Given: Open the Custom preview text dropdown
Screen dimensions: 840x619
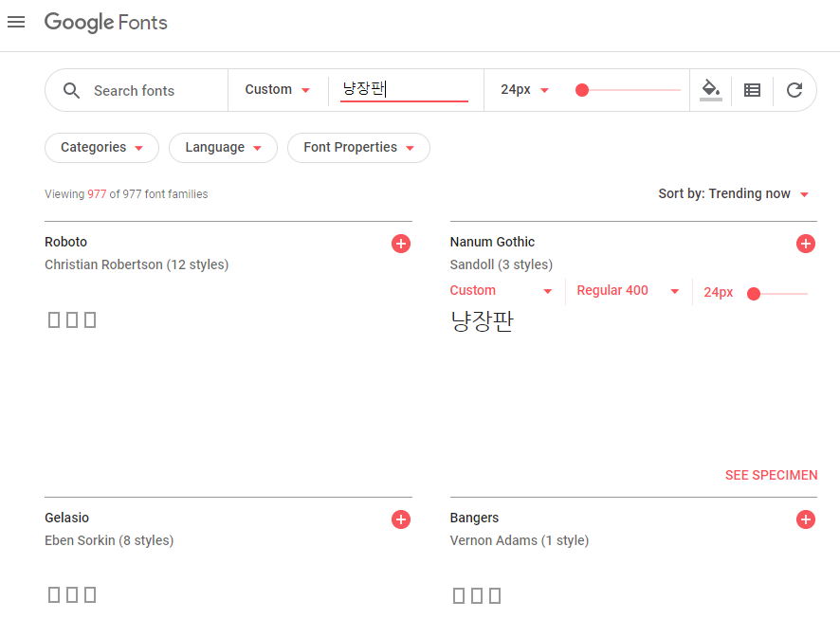Looking at the screenshot, I should tap(278, 89).
